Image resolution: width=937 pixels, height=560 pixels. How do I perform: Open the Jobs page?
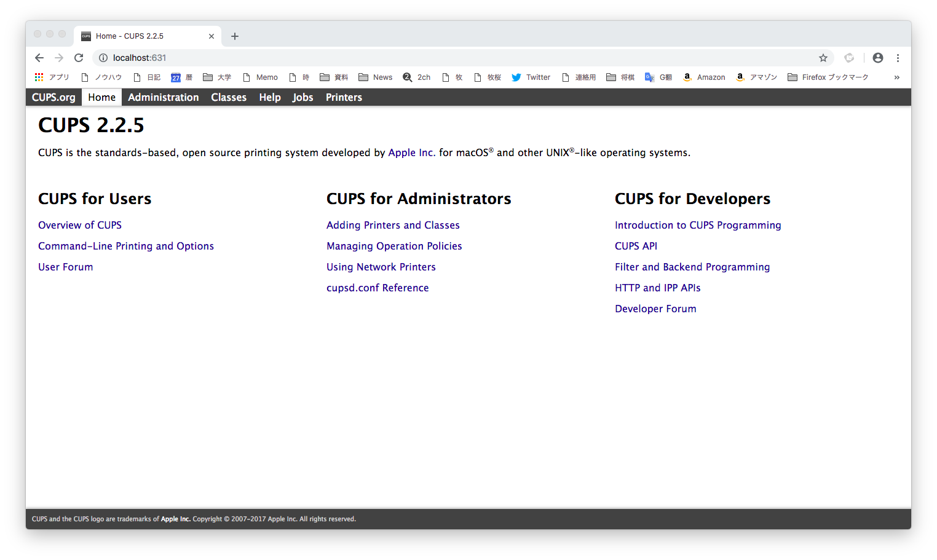[303, 97]
